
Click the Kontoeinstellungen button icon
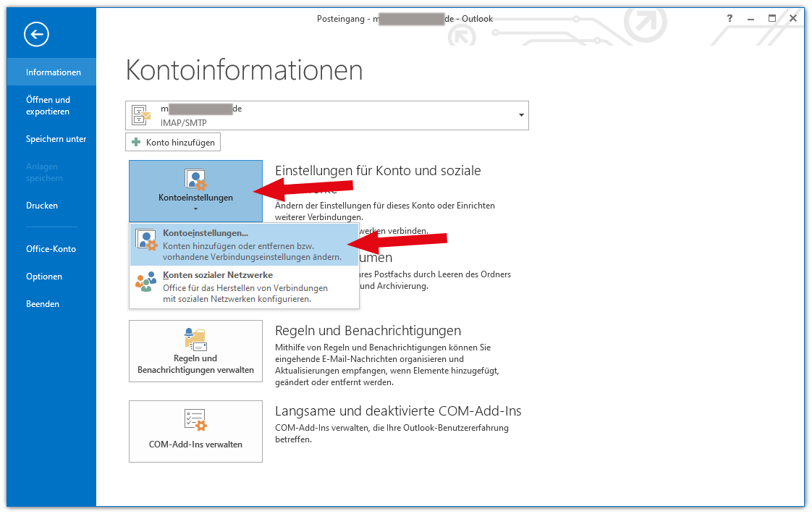[195, 180]
